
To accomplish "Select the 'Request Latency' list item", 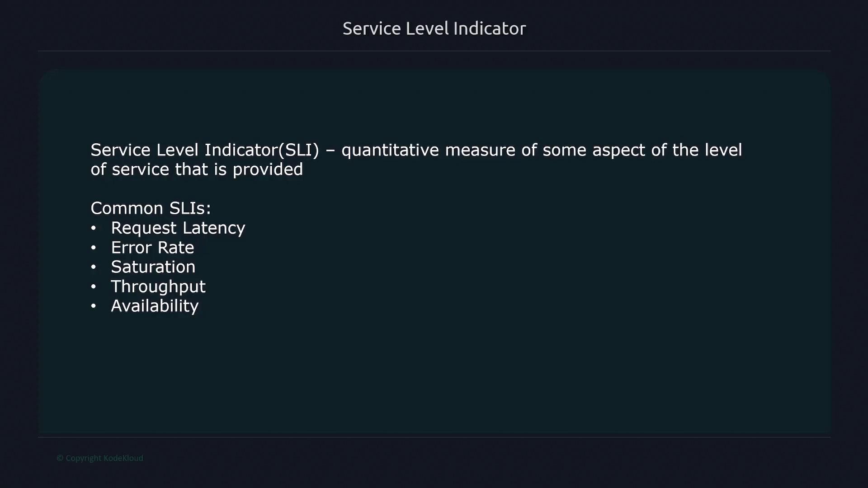I will [x=178, y=228].
